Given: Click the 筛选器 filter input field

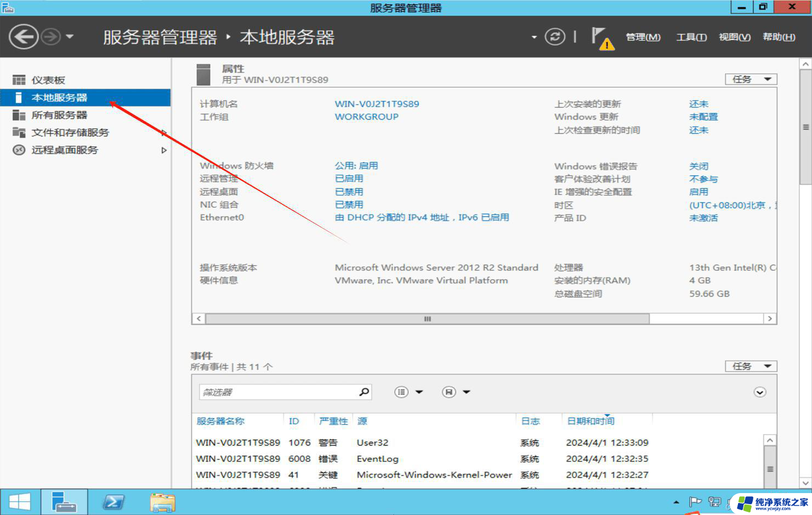Looking at the screenshot, I should (278, 392).
